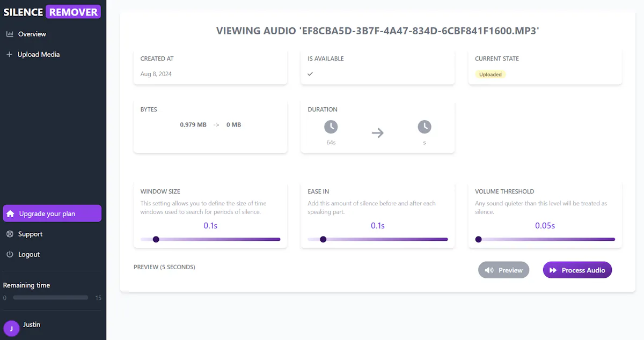Viewport: 644px width, 340px height.
Task: Click the Aug 8, 2024 date
Action: tap(156, 74)
